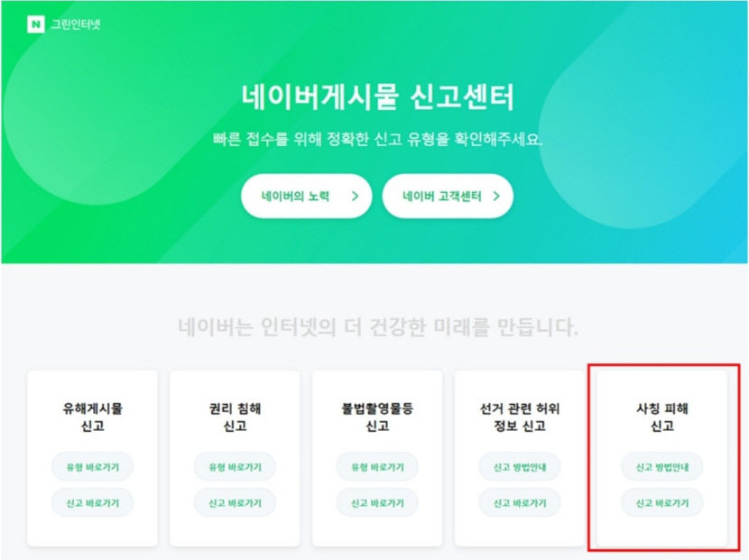Select 유형 바로가기 under 권리 침해 신고

coord(235,466)
